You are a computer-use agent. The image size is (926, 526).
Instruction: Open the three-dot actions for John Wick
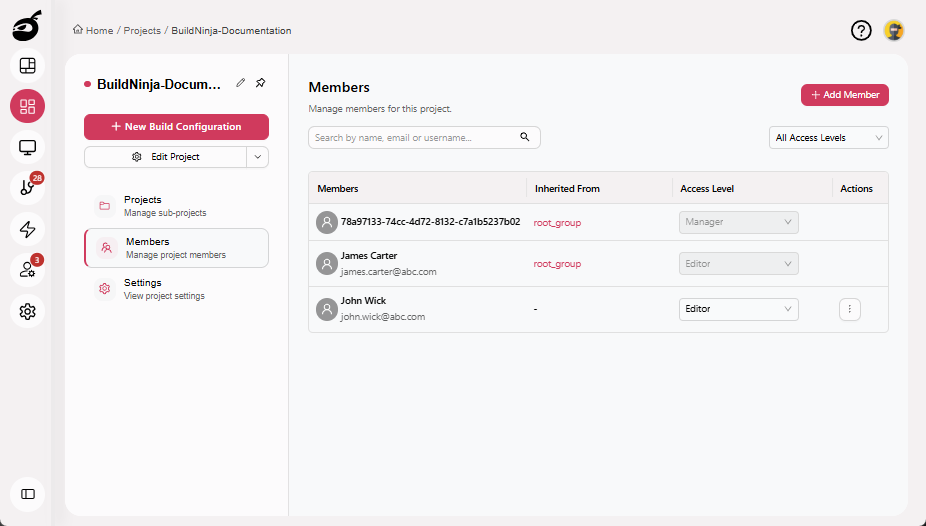point(850,309)
